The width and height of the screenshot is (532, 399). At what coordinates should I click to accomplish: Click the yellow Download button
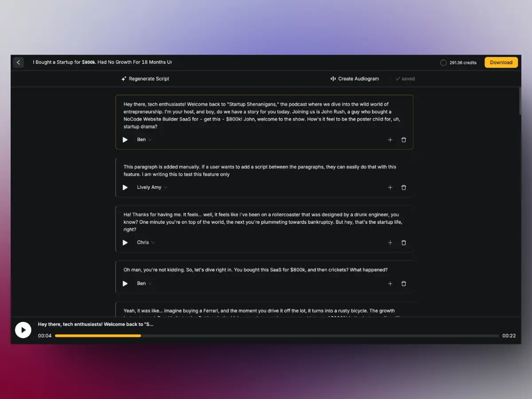coord(501,63)
